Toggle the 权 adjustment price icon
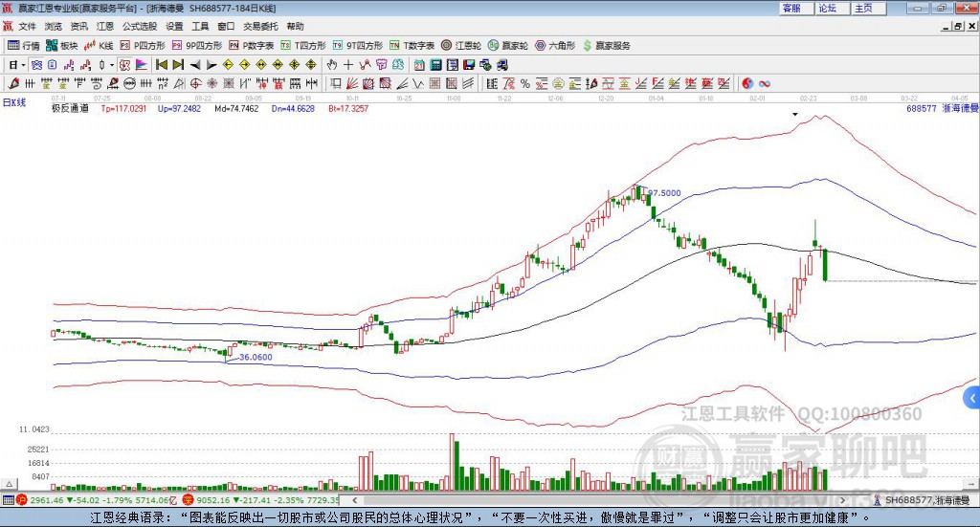Screen dimensions: 980x527 pos(124,65)
